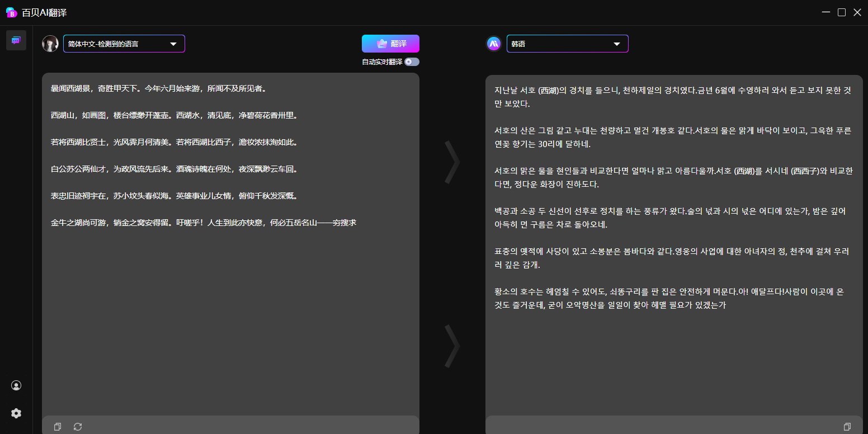Screen dimensions: 868x434
Task: Click Korean paragraph starting 서호의 산은
Action: (x=673, y=138)
